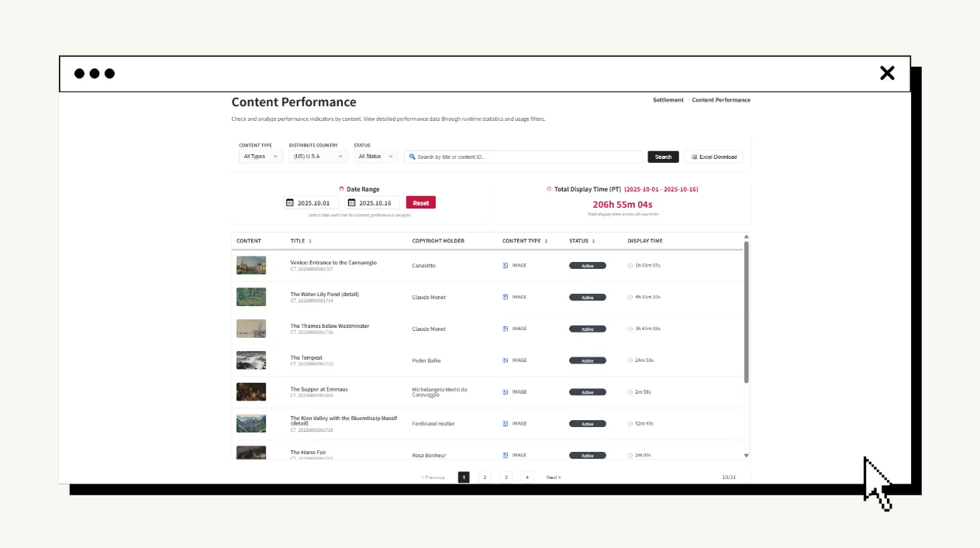Go to page 3 of results

[x=506, y=477]
